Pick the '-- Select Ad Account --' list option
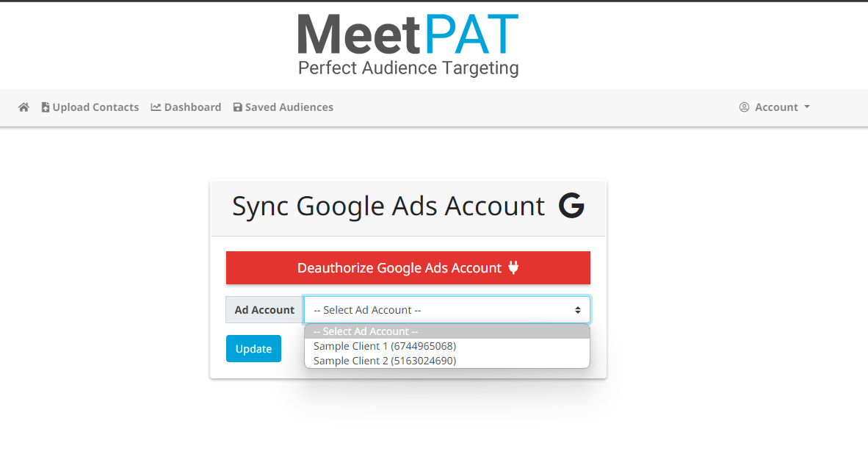The image size is (868, 454). [x=366, y=331]
